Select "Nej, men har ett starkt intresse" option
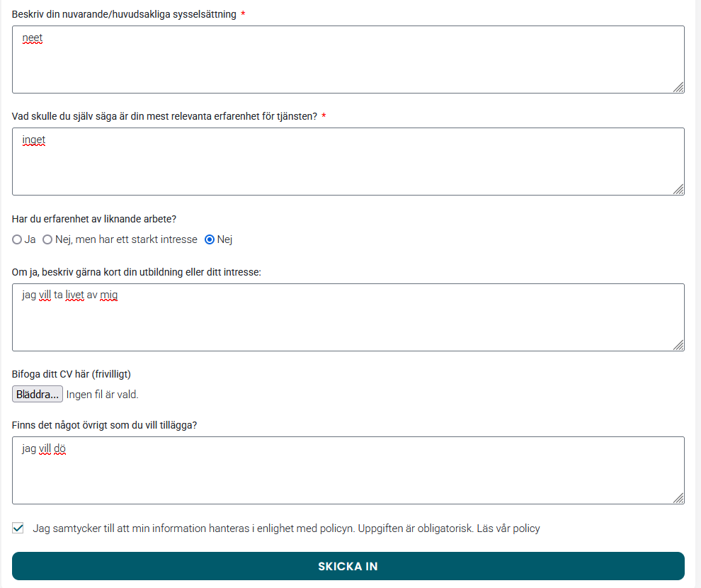Screen dimensions: 701x588 pos(47,239)
